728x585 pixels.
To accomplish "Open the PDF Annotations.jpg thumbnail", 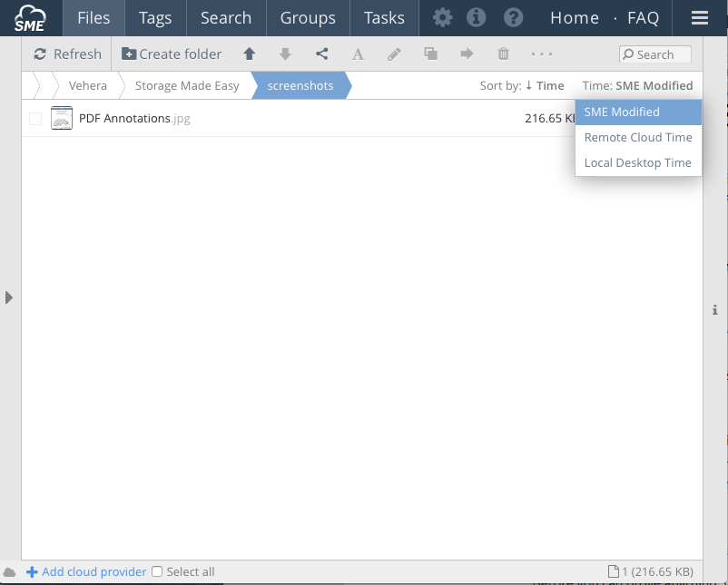I will 62,118.
